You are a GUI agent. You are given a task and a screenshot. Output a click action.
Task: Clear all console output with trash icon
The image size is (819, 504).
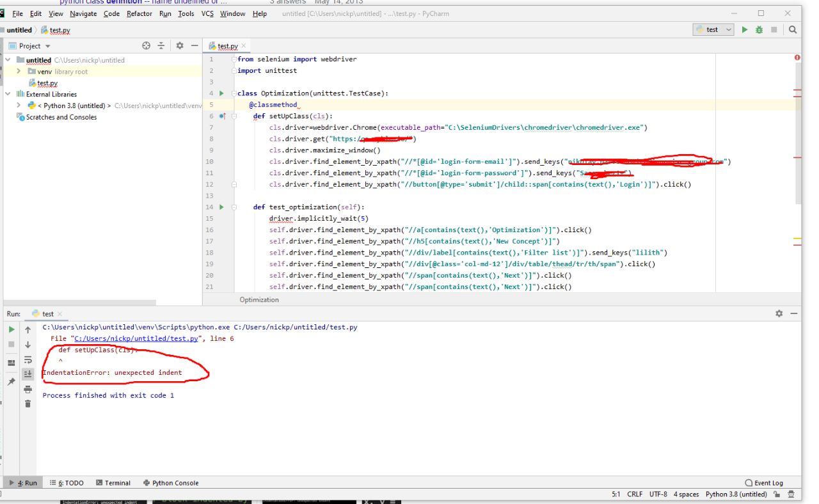pos(28,404)
